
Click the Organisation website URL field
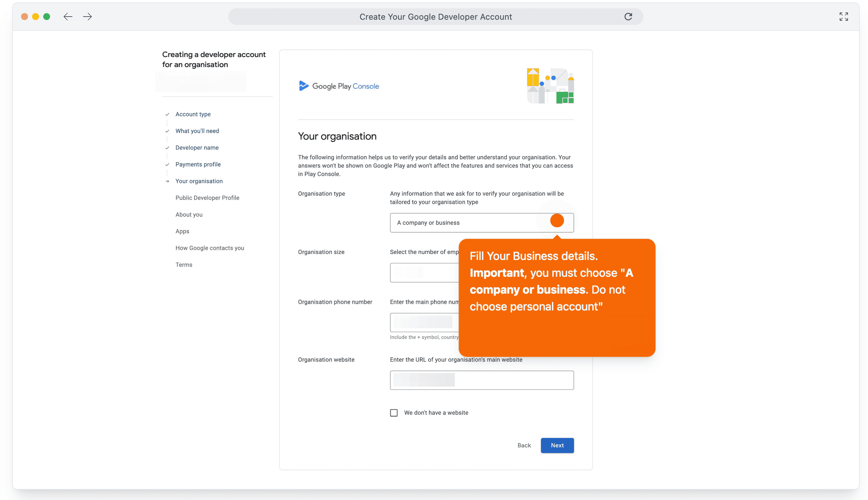click(481, 380)
